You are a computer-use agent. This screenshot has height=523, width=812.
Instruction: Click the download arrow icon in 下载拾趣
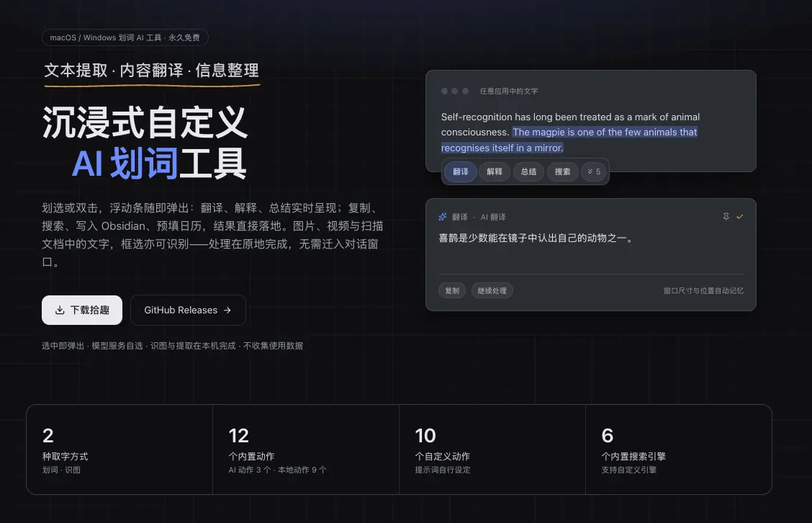click(x=60, y=310)
